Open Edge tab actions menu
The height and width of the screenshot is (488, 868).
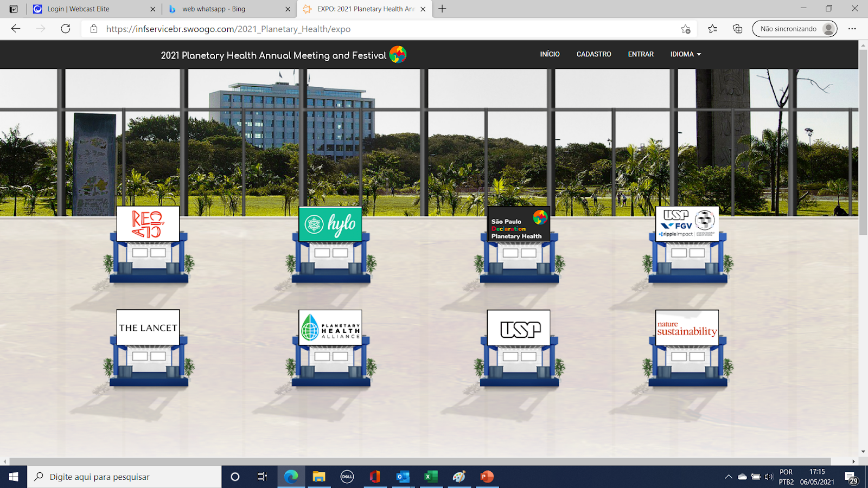point(14,9)
